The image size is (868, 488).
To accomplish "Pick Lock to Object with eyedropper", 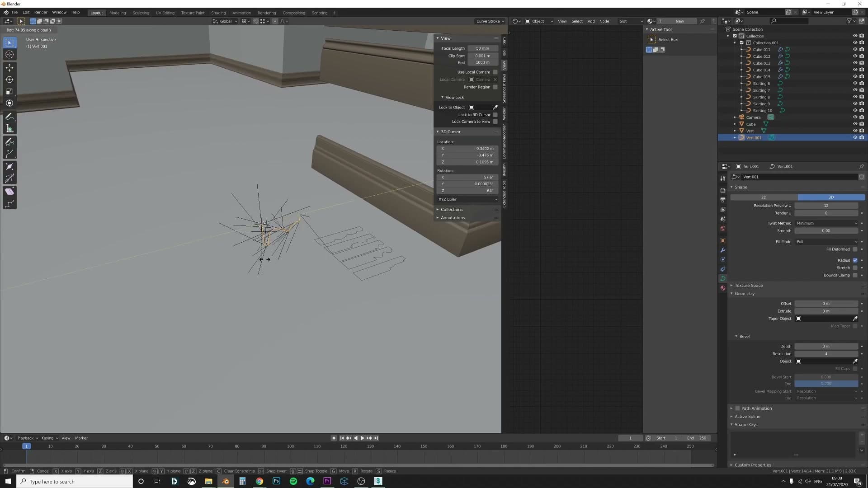I will pos(495,107).
